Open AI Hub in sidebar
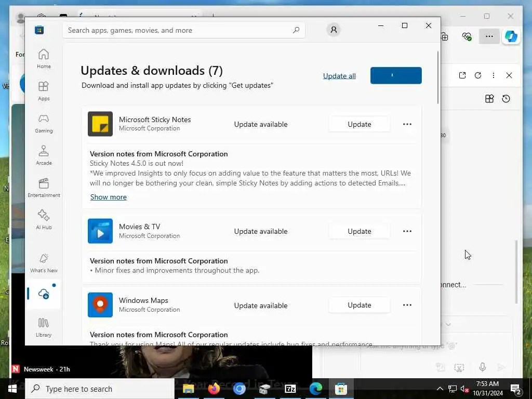 pos(44,220)
